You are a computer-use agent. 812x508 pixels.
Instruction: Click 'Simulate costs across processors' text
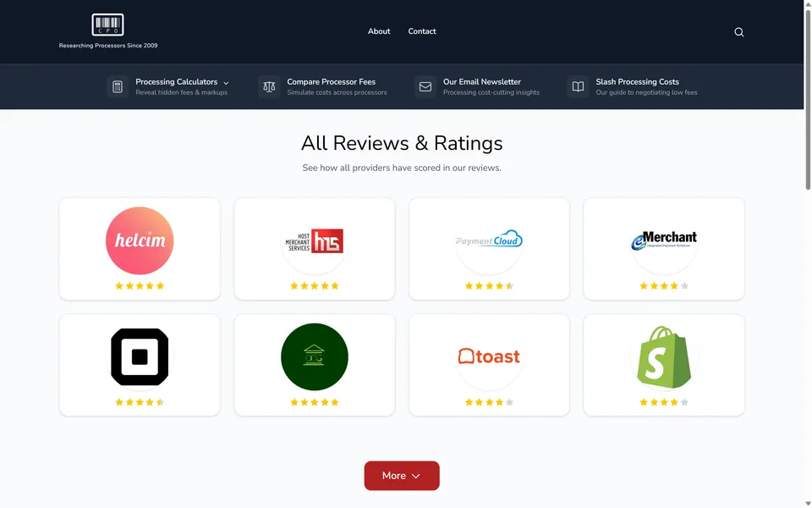337,93
